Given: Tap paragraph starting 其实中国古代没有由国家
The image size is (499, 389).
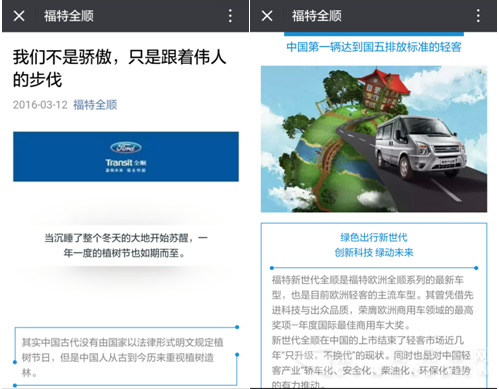Looking at the screenshot, I should [123, 357].
